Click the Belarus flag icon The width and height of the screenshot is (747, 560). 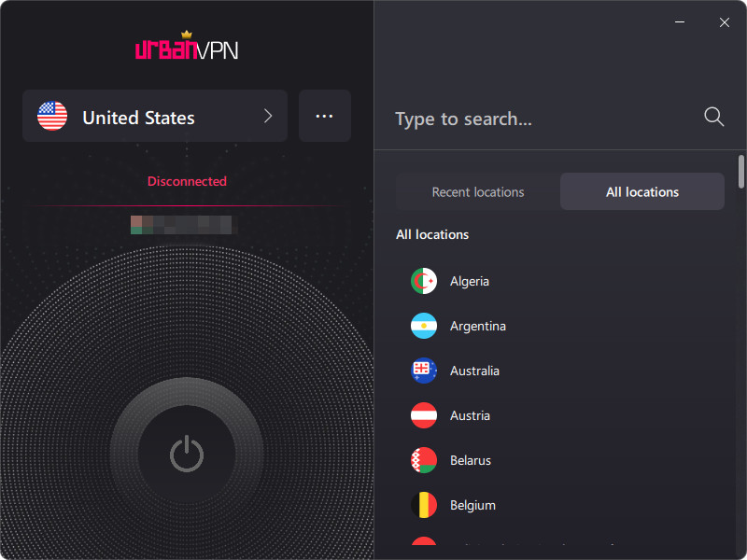coord(424,460)
